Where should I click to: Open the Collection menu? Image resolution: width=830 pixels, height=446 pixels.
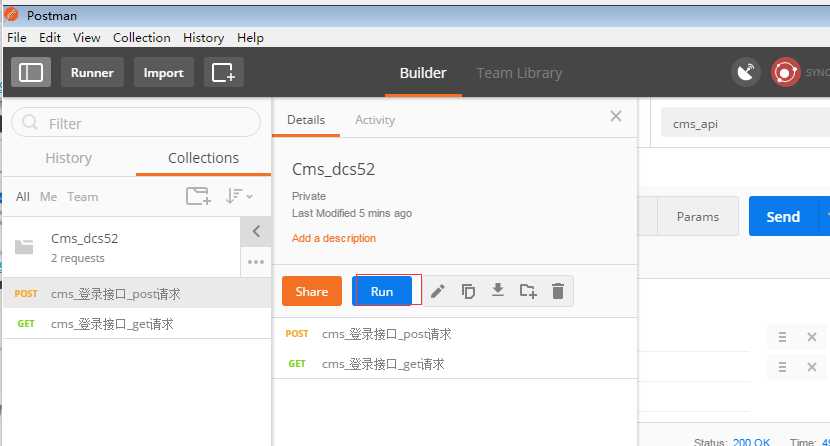142,38
